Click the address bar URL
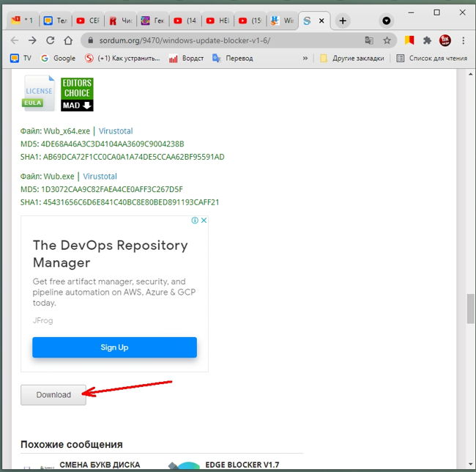 [x=185, y=40]
